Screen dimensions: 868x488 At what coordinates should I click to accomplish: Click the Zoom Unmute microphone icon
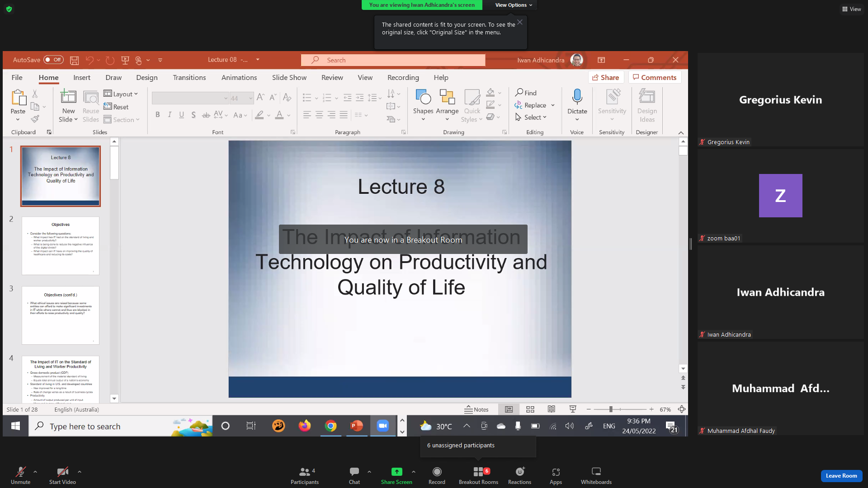20,472
